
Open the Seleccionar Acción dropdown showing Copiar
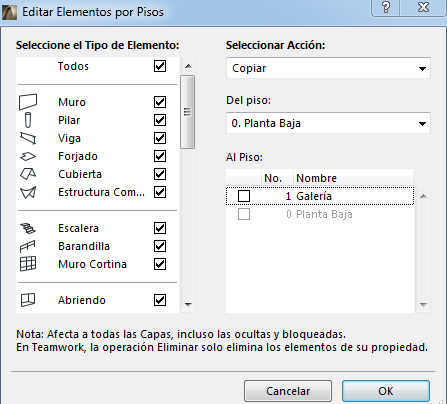328,68
